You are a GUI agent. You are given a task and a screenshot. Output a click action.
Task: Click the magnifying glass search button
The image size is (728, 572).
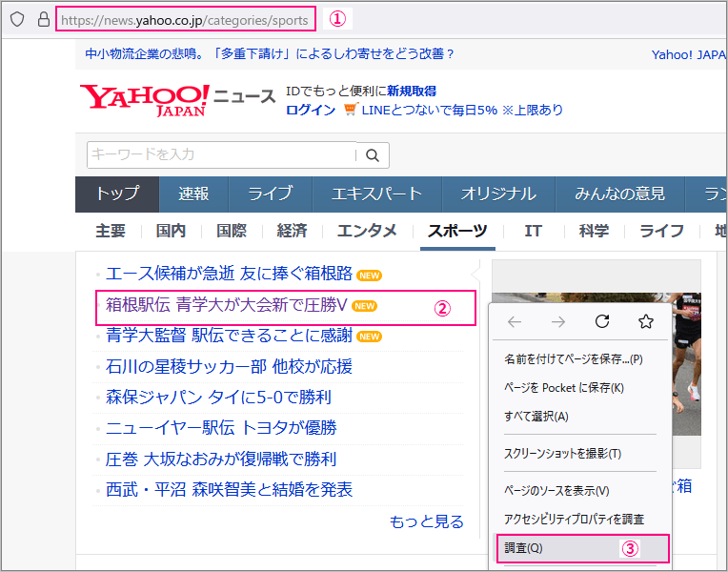coord(373,154)
